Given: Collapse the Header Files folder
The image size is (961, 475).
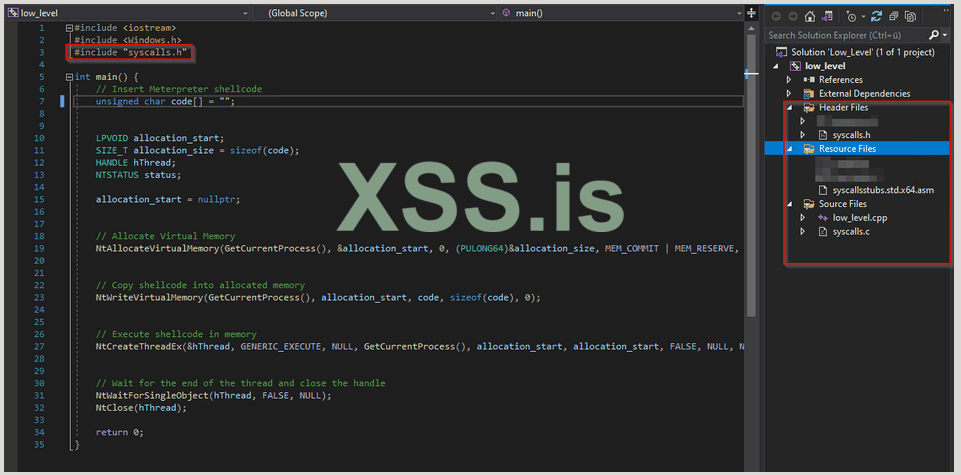Looking at the screenshot, I should click(x=789, y=107).
